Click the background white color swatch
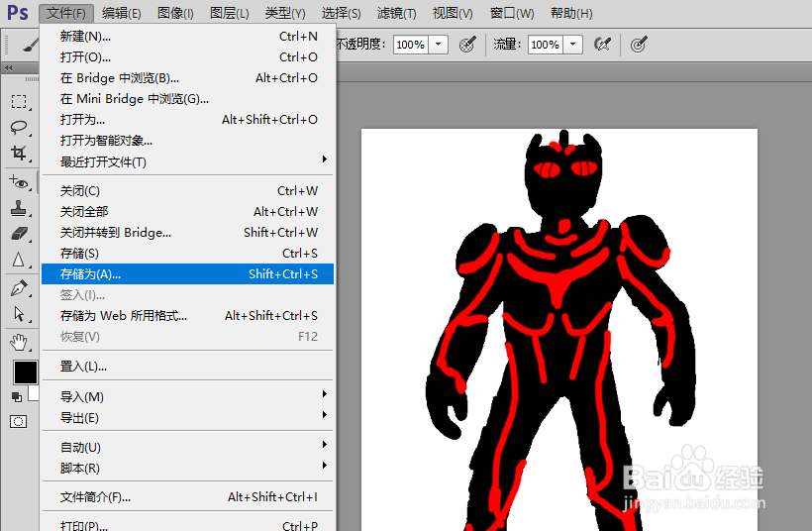The height and width of the screenshot is (531, 812). pyautogui.click(x=35, y=392)
